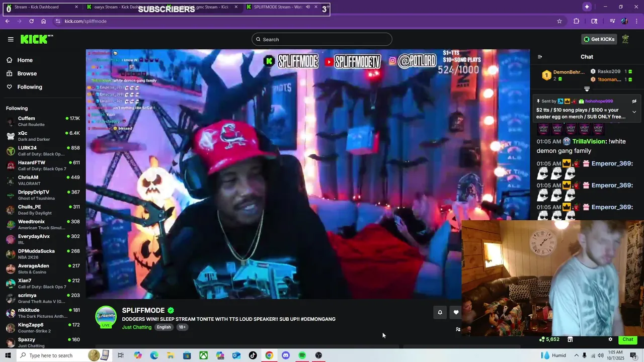The height and width of the screenshot is (362, 644).
Task: Click the 18+ tag
Action: click(x=182, y=327)
